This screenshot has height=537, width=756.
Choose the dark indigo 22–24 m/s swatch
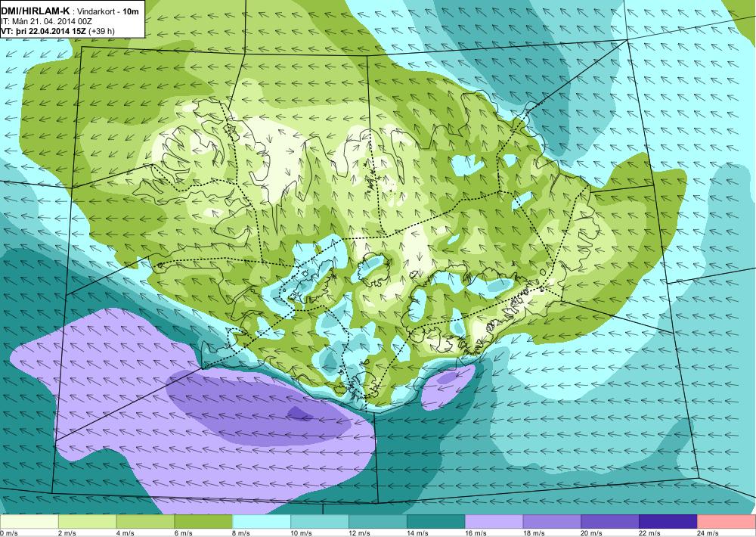coord(668,522)
